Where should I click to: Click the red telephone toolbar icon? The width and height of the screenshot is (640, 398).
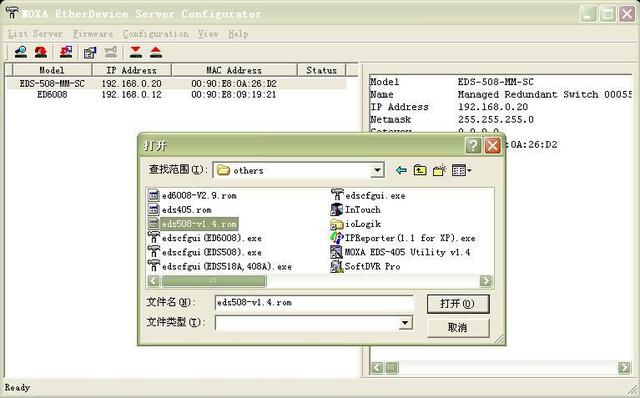coord(41,52)
